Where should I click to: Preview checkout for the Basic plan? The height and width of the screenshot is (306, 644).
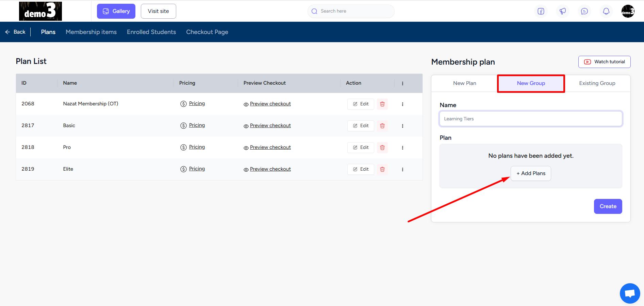point(267,126)
